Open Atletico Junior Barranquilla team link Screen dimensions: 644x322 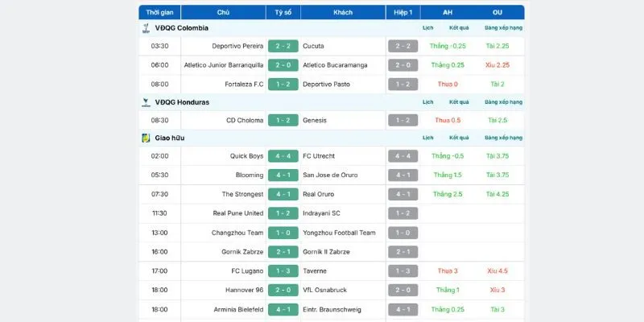click(224, 65)
